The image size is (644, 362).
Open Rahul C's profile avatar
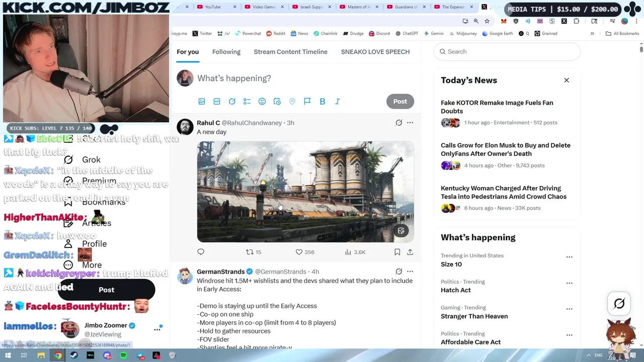[x=185, y=127]
